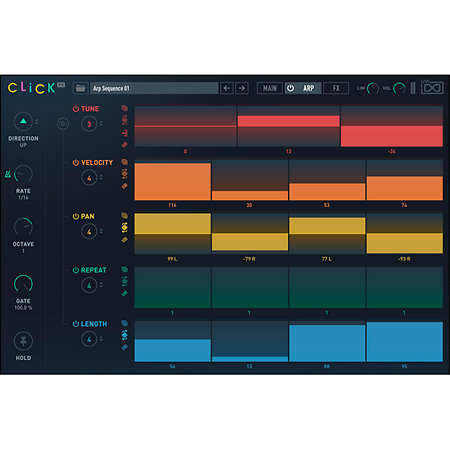Click the Pan steps number 4
450x450 pixels.
click(89, 232)
